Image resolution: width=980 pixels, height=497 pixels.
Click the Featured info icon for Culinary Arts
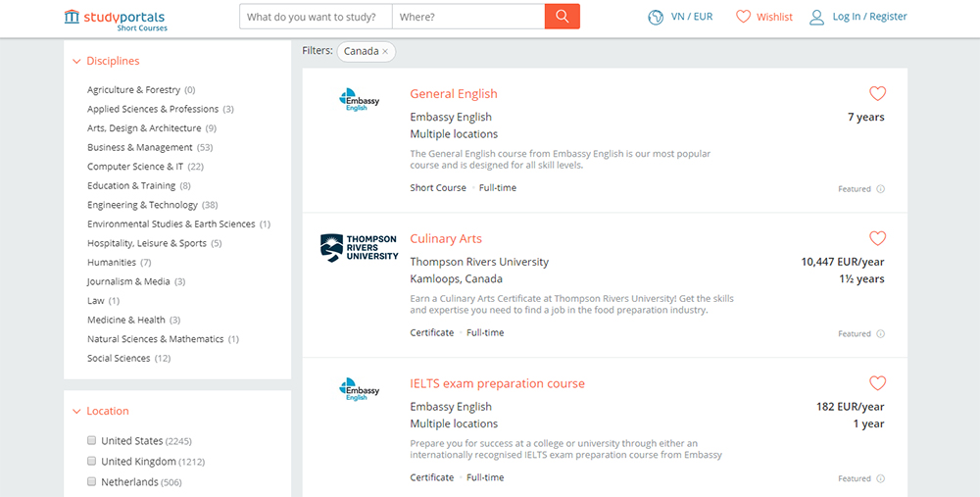click(x=881, y=334)
